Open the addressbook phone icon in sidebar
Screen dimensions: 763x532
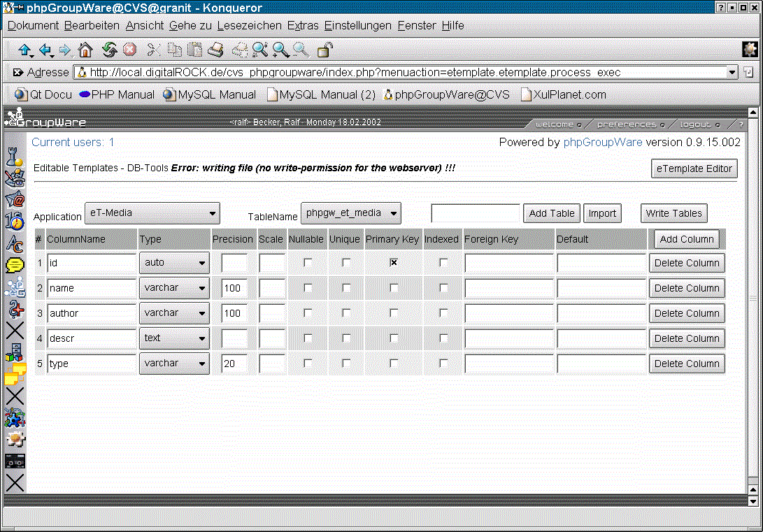pos(15,178)
